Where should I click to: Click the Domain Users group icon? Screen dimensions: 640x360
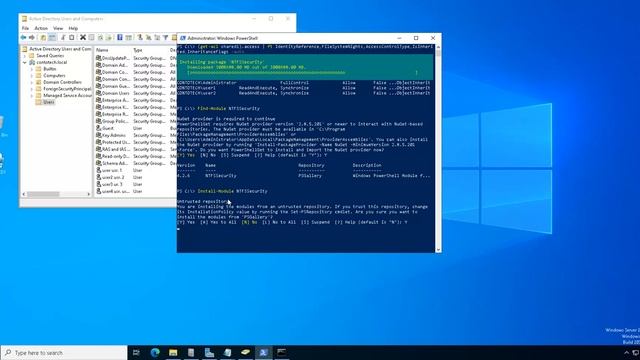coord(98,93)
